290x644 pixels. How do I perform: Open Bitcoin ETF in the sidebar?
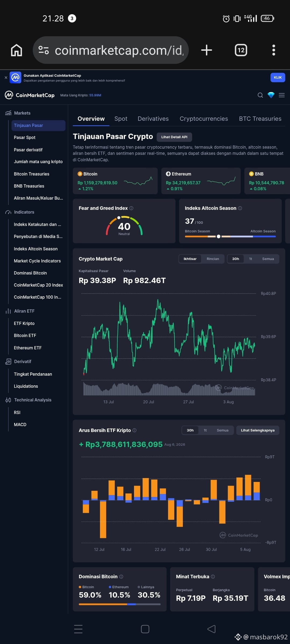pos(25,335)
